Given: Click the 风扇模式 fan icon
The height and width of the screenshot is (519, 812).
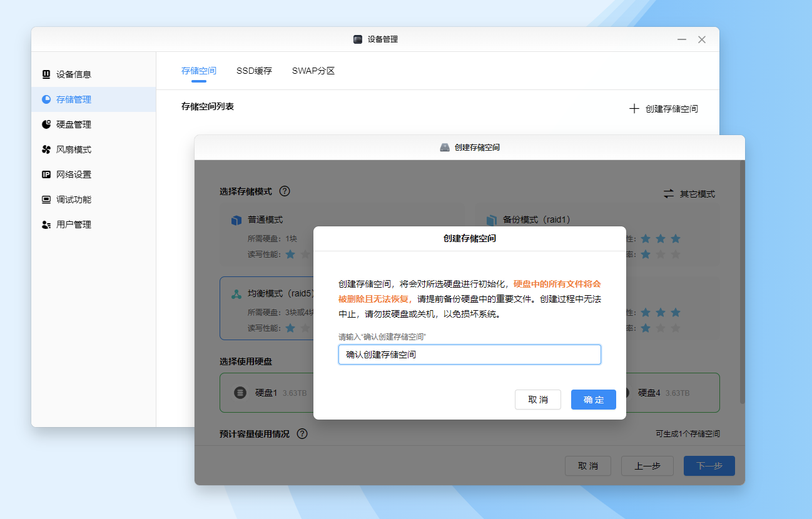Looking at the screenshot, I should click(46, 149).
